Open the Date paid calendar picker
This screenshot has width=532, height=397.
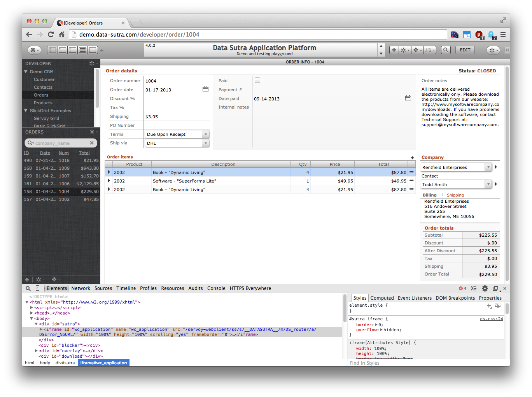tap(408, 98)
